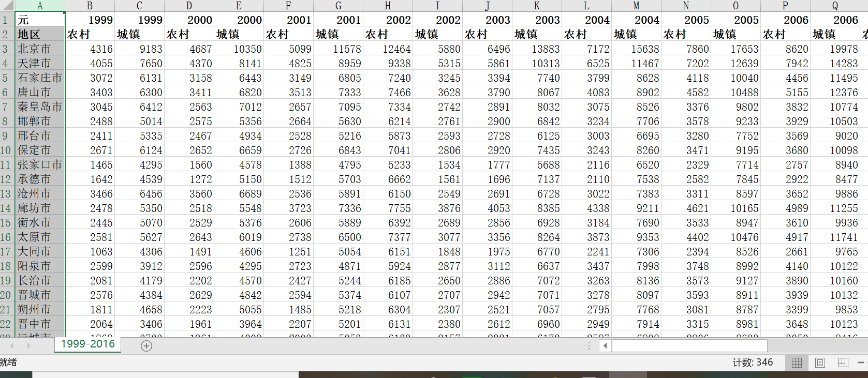
Task: Select the cell with value 11578
Action: coord(338,49)
